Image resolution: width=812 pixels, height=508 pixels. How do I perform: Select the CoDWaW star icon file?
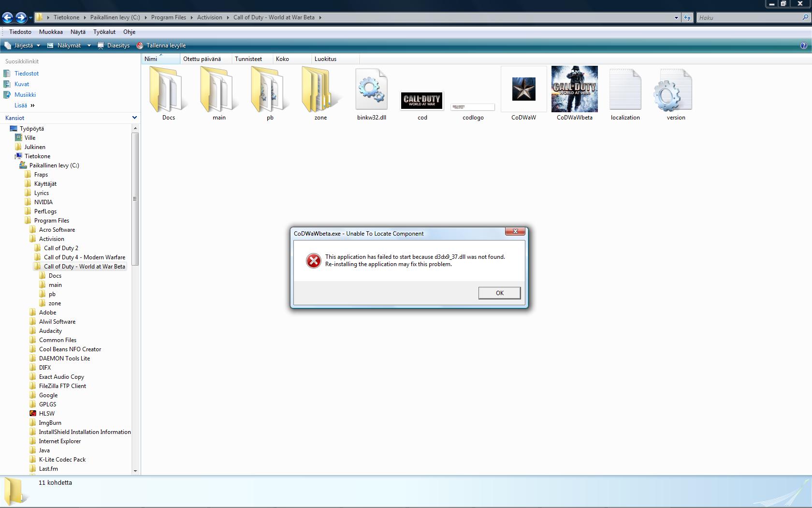(524, 89)
